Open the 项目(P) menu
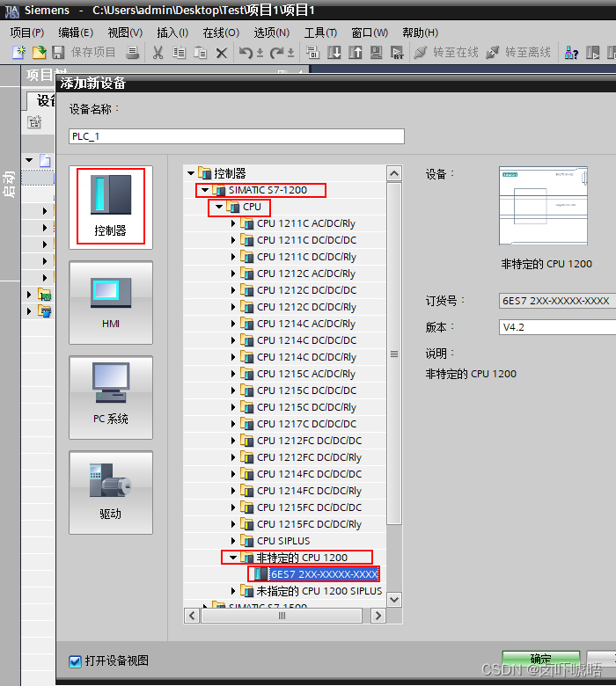The width and height of the screenshot is (616, 686). tap(27, 33)
